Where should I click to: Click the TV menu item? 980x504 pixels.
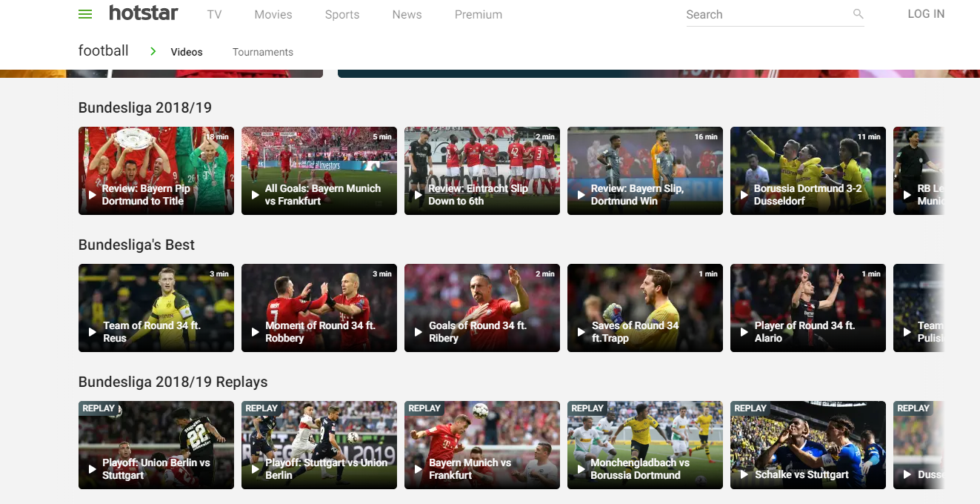tap(214, 13)
